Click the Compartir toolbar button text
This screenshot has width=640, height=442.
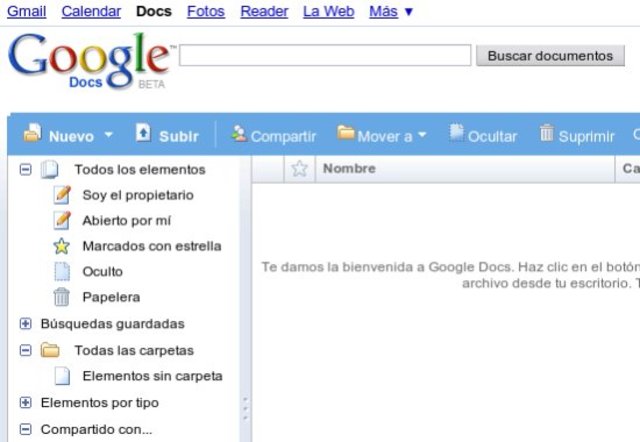point(283,136)
